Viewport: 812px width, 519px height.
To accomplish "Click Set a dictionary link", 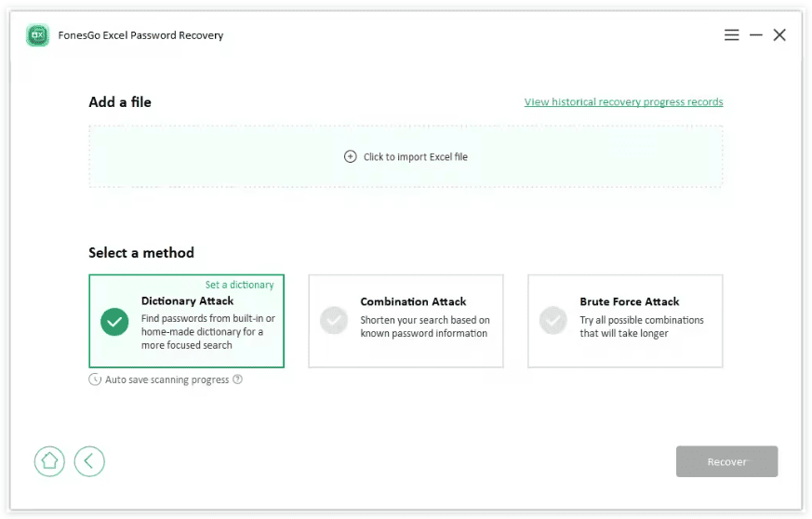I will click(239, 285).
